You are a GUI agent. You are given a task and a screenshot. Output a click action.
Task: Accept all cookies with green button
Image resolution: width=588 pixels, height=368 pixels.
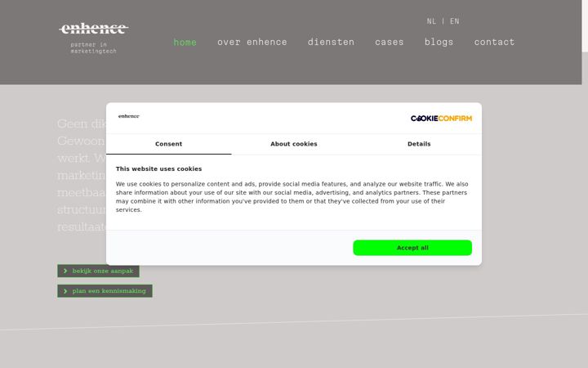coord(412,248)
